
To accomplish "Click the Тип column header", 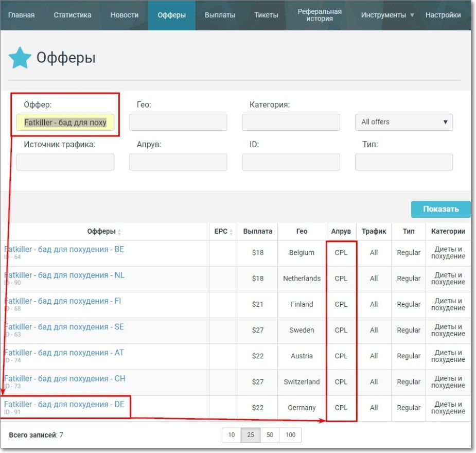I will [x=409, y=231].
